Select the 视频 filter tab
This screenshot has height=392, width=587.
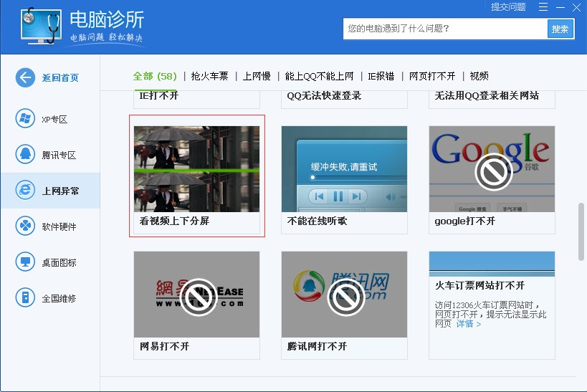(x=479, y=76)
